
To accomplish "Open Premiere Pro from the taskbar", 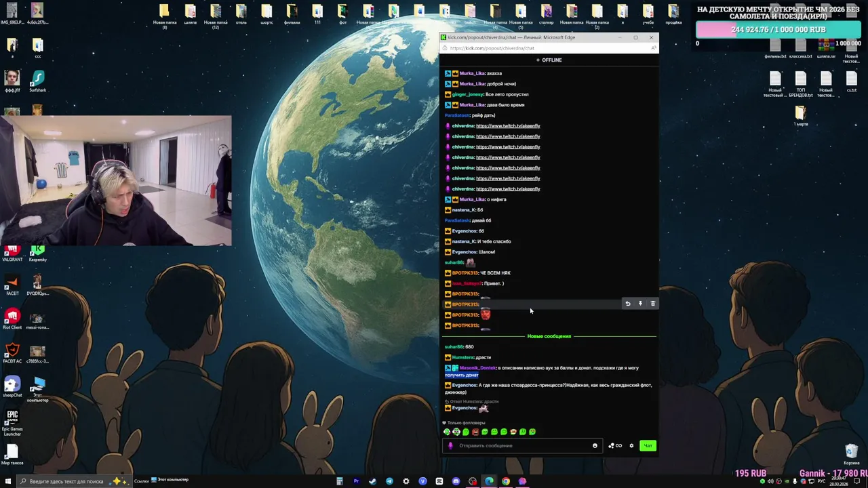I will (x=356, y=481).
